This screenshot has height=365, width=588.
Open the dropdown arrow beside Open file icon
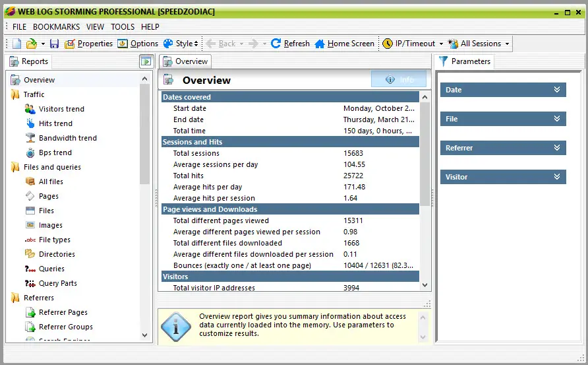click(43, 44)
